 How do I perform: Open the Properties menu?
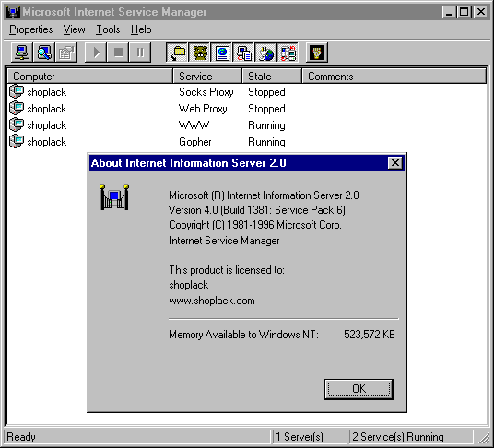pos(31,29)
